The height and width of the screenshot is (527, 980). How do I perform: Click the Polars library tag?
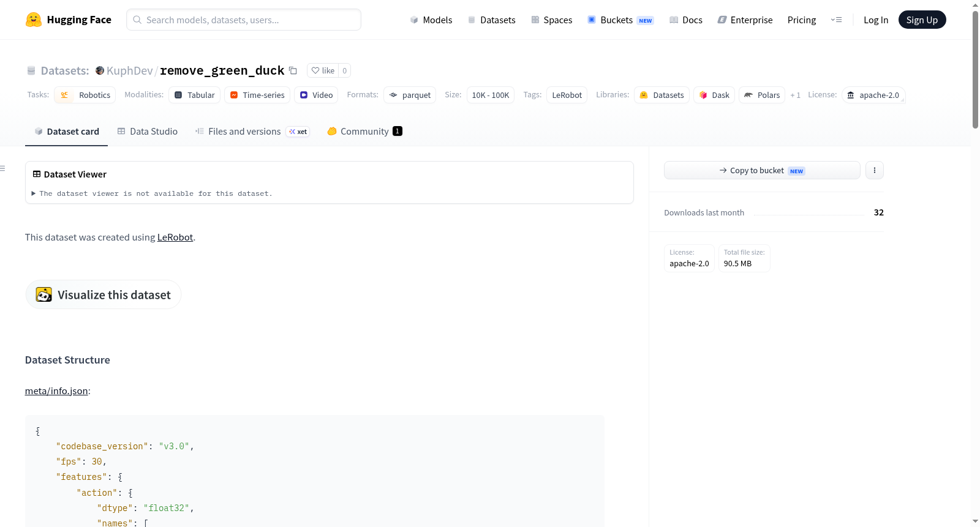[762, 95]
